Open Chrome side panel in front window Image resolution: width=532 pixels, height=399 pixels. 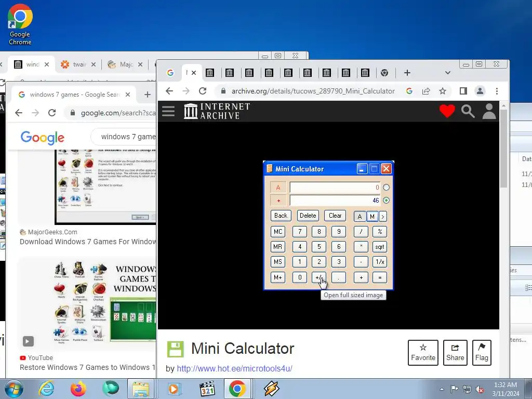[463, 91]
